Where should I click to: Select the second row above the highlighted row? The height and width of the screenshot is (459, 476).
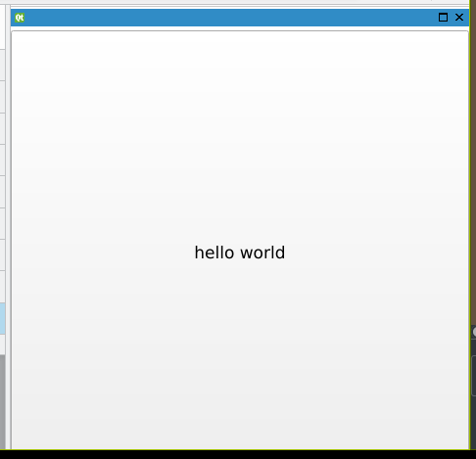coord(2,255)
